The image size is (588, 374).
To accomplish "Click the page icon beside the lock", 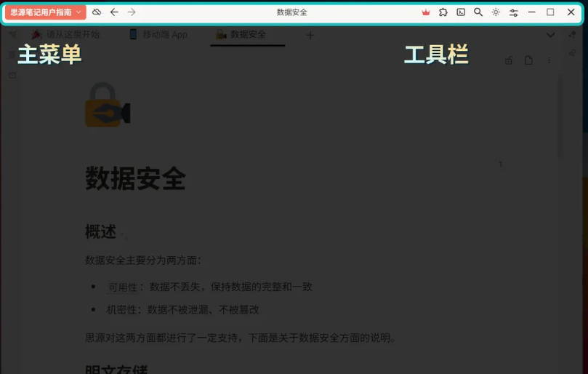I will (x=528, y=60).
